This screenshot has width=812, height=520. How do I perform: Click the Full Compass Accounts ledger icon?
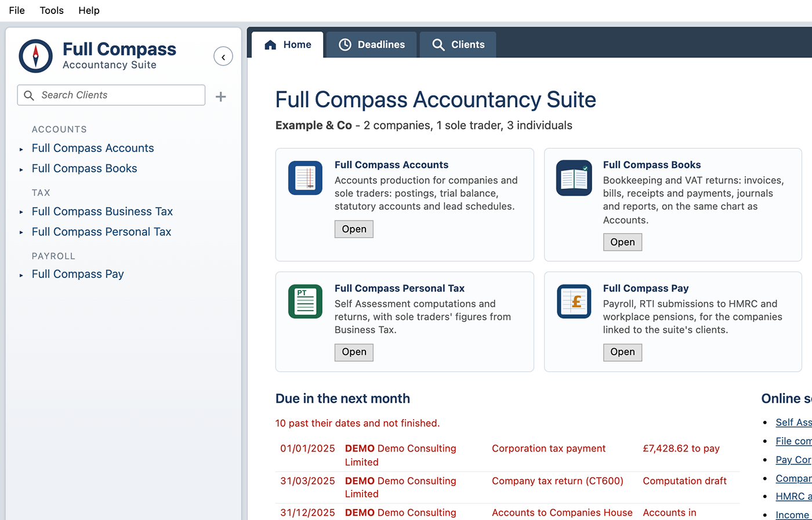[x=305, y=178]
